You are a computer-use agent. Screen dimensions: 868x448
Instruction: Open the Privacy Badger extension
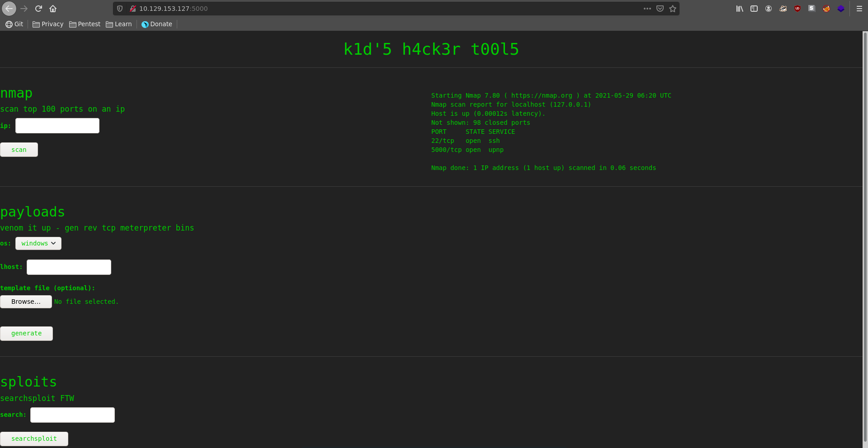click(x=783, y=9)
